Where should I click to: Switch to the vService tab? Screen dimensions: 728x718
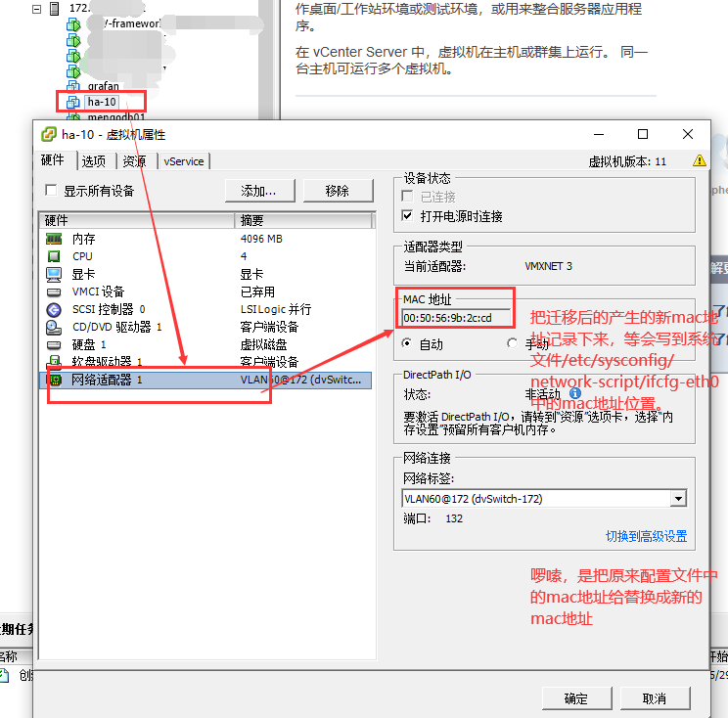pos(184,161)
